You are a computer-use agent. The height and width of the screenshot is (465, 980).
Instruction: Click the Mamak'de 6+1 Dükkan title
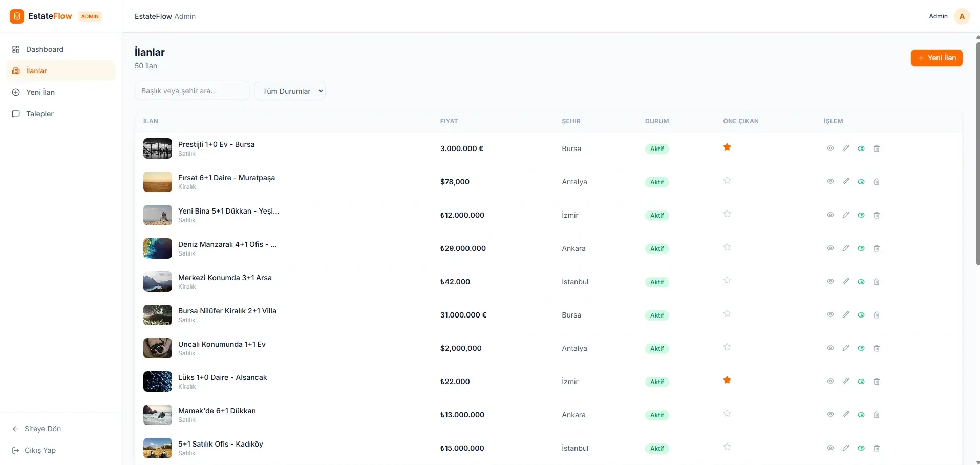pyautogui.click(x=217, y=411)
